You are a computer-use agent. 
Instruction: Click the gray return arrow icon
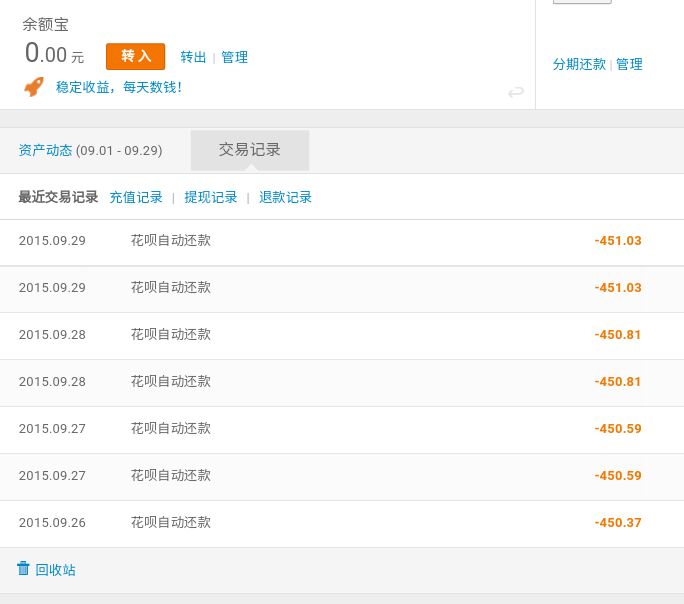[x=516, y=92]
